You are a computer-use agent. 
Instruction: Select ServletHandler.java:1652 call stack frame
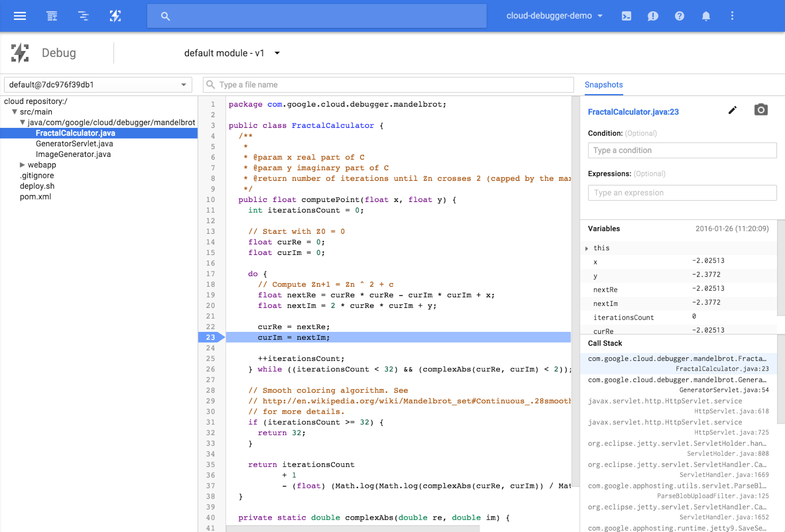pyautogui.click(x=679, y=512)
